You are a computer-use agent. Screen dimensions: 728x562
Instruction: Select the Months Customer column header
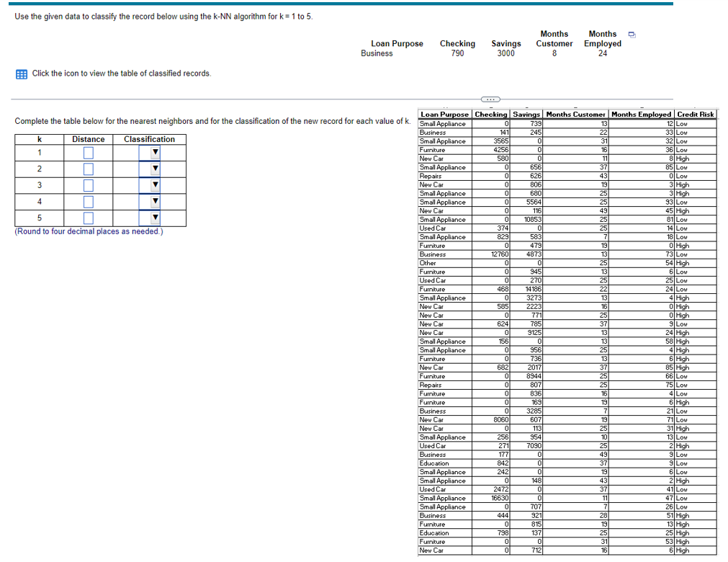(x=576, y=114)
